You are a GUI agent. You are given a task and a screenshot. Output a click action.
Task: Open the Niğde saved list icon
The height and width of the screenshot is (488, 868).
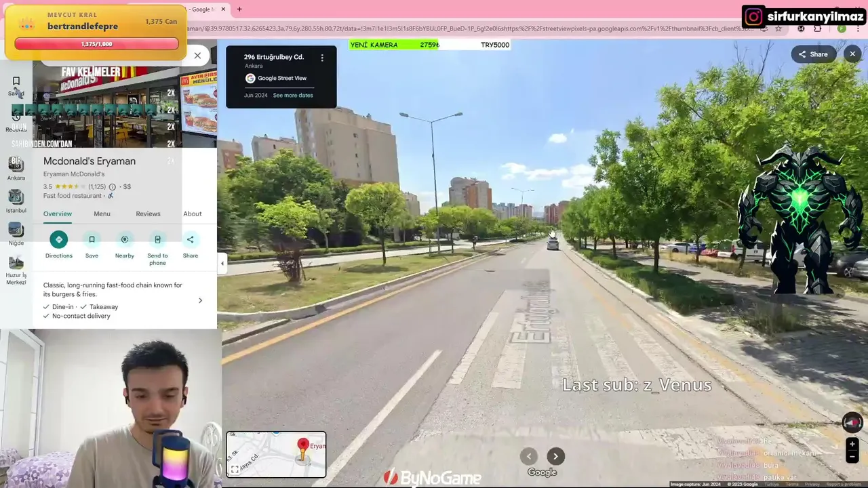point(16,229)
